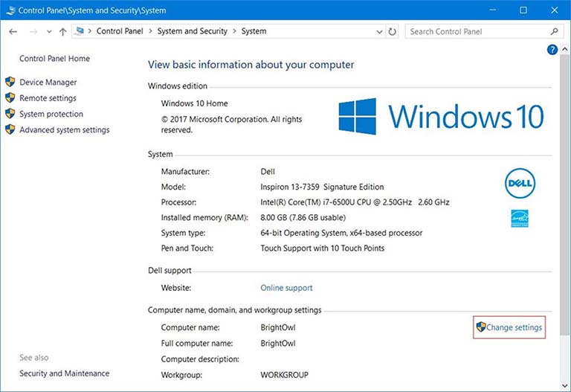The width and height of the screenshot is (571, 392).
Task: Open the address bar history dropdown
Action: pos(379,32)
